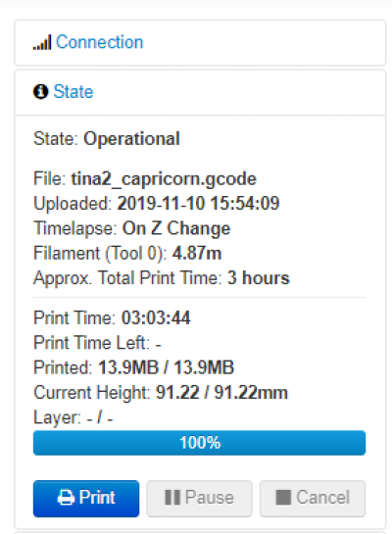Click the Approx. Total Print Time 3 hours
This screenshot has width=392, height=534.
tap(258, 278)
